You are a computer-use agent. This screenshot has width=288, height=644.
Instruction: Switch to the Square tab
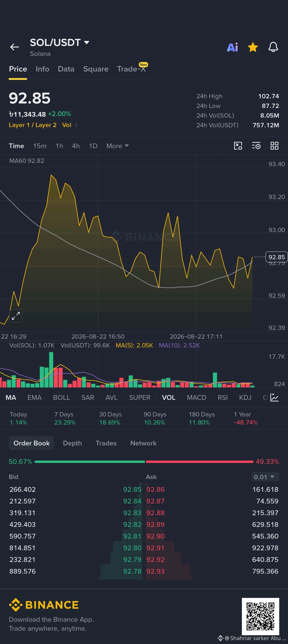(96, 69)
